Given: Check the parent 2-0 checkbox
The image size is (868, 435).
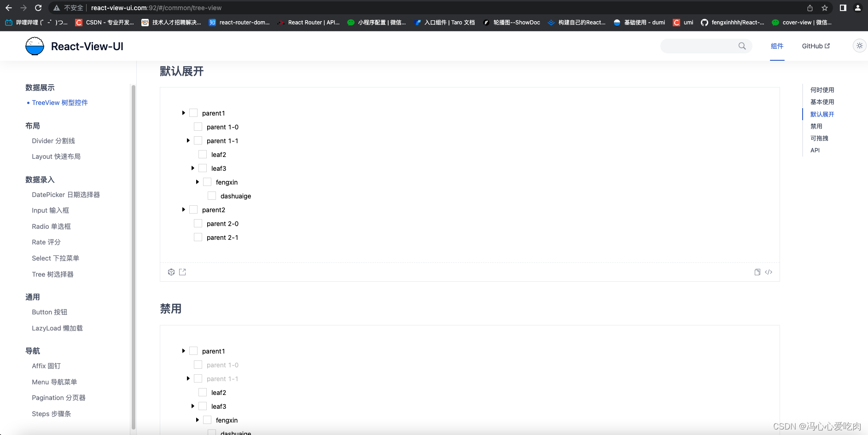Looking at the screenshot, I should pos(198,223).
